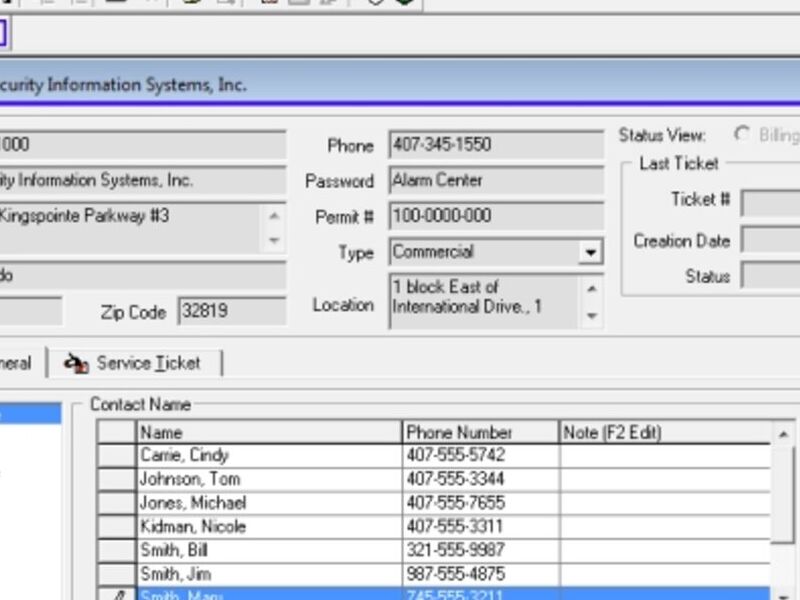Click the Last Ticket # field
The image size is (800, 600).
tap(770, 203)
